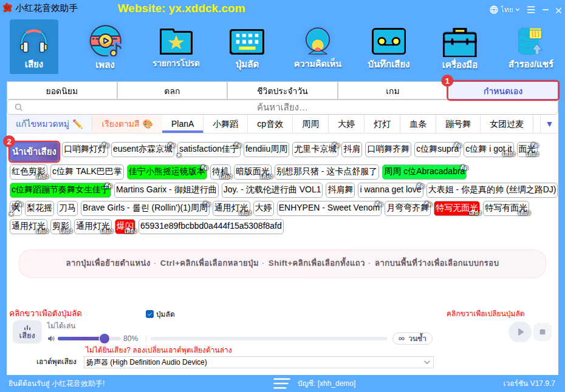Play the green 佳宁小熊摇运镜版本 sound
Screen dimensions: 565x392
pos(167,172)
